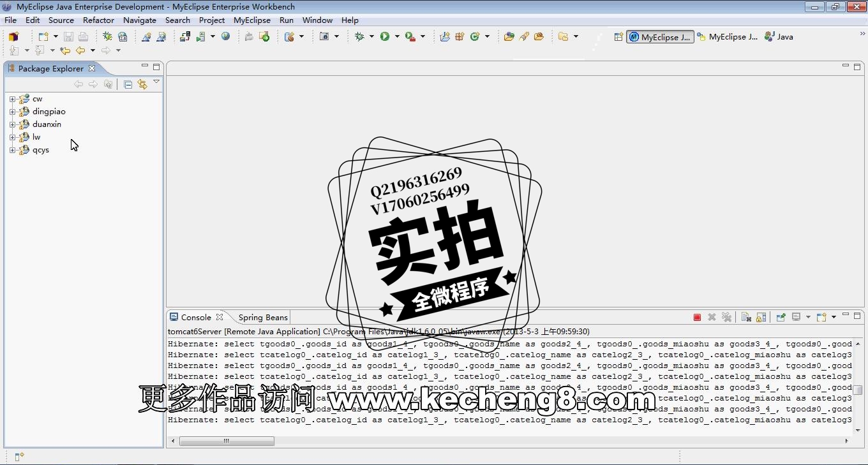The height and width of the screenshot is (465, 868).
Task: Click the Back navigation yellow arrow
Action: click(80, 50)
